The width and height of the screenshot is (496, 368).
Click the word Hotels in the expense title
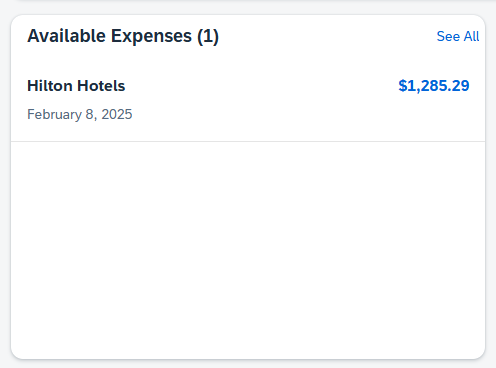coord(101,86)
